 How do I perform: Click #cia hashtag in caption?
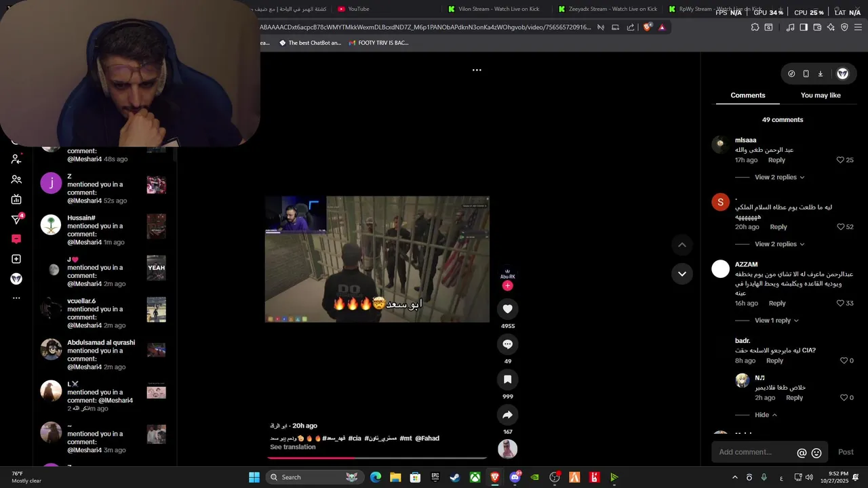(355, 439)
